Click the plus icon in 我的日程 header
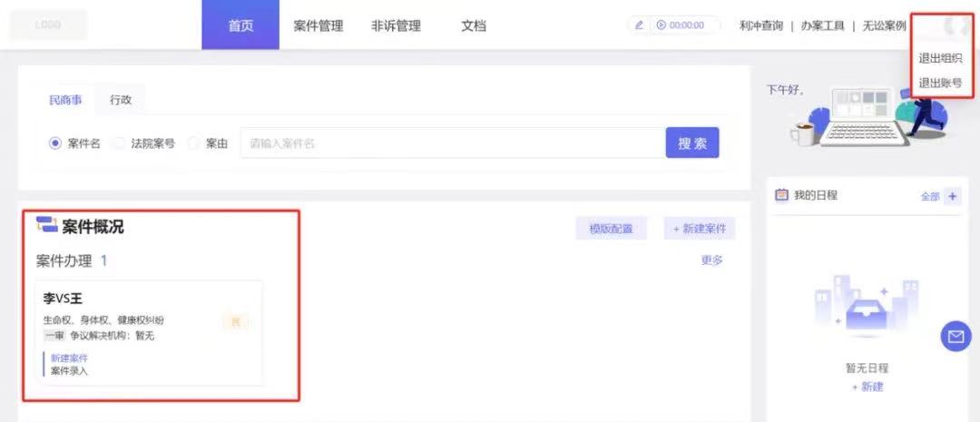The height and width of the screenshot is (422, 980). coord(952,196)
